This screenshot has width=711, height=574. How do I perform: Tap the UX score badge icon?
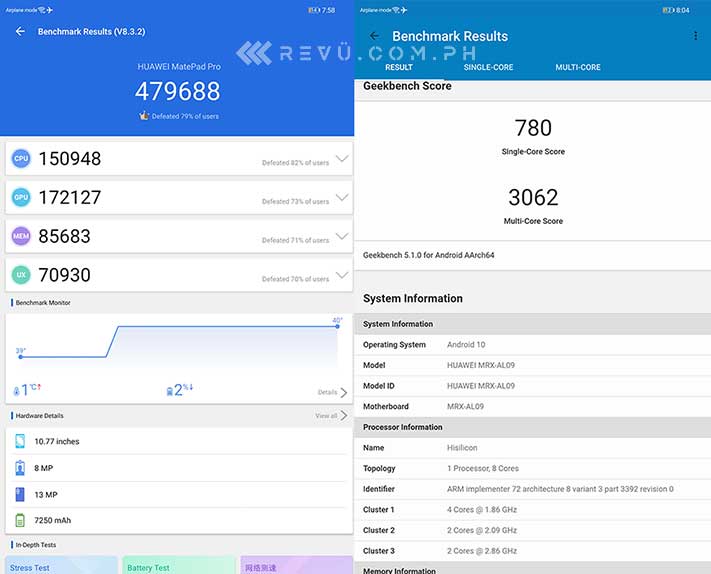(21, 275)
